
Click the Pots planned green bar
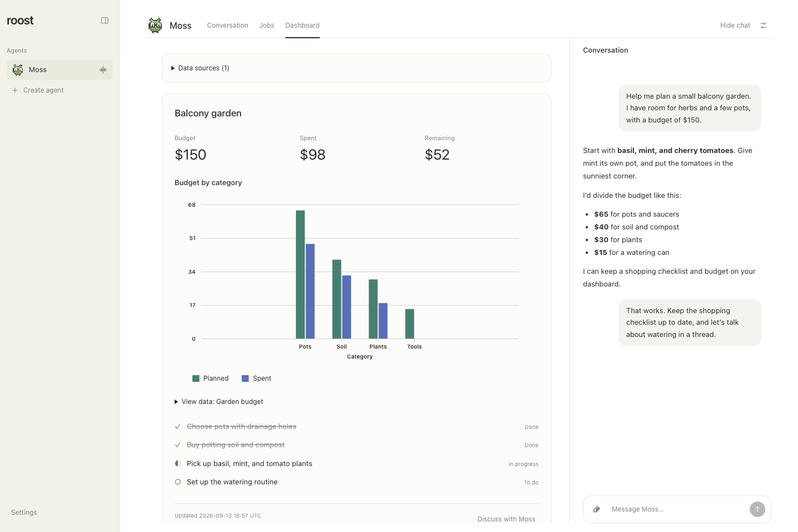pos(300,274)
